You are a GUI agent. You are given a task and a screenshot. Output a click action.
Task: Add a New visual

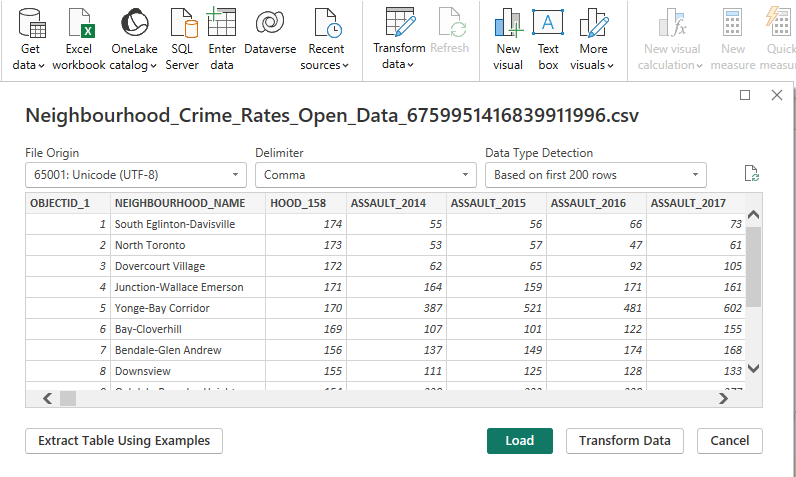tap(508, 38)
